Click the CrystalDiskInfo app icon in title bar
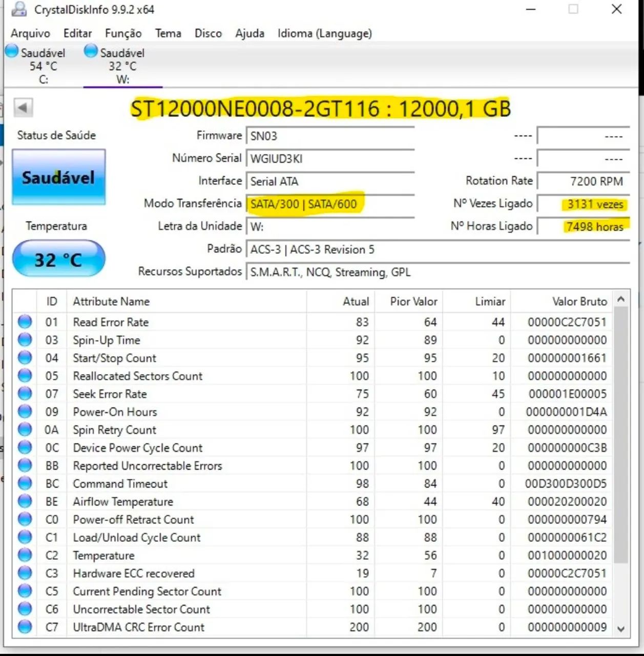The height and width of the screenshot is (656, 644). click(19, 9)
